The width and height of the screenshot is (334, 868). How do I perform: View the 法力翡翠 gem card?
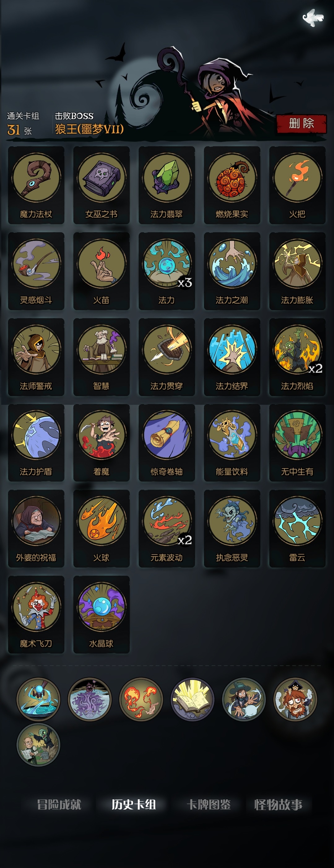pyautogui.click(x=167, y=185)
